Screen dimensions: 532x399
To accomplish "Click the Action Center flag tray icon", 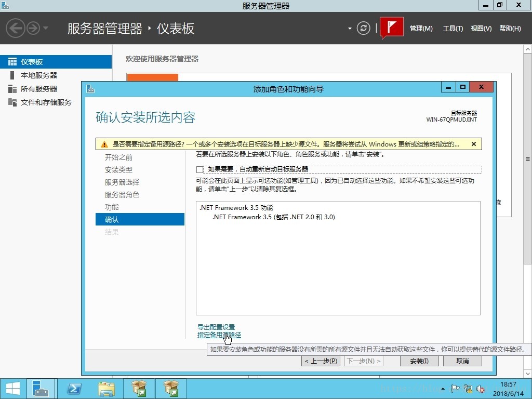I will tap(455, 389).
